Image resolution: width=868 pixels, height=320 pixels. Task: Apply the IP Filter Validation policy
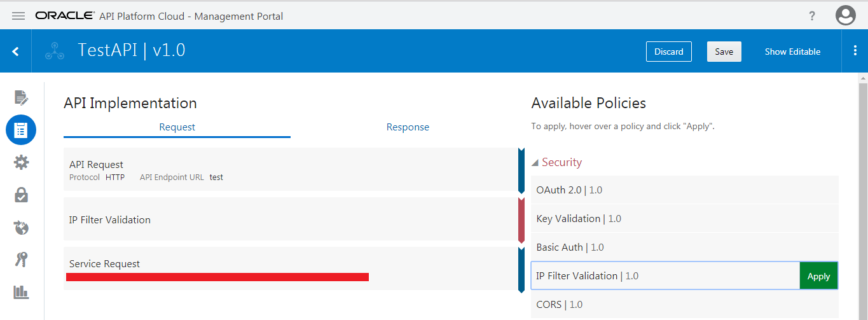(818, 276)
